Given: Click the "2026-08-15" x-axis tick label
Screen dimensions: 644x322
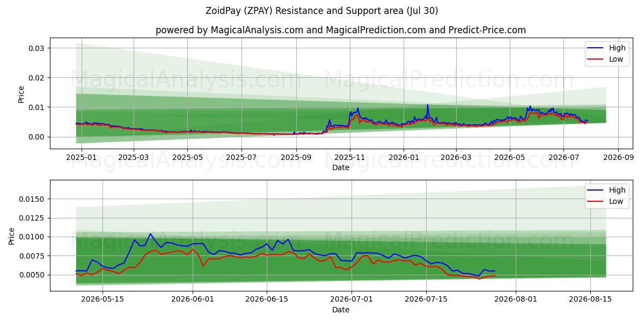Looking at the screenshot, I should click(x=590, y=300).
